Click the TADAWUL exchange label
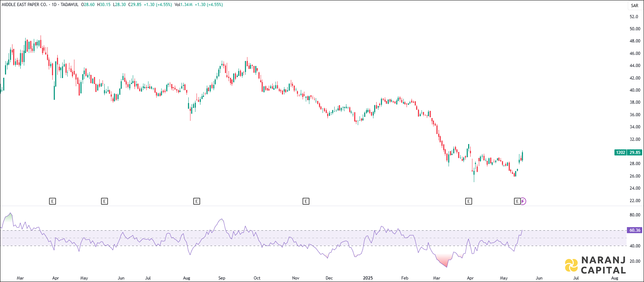 (69, 5)
